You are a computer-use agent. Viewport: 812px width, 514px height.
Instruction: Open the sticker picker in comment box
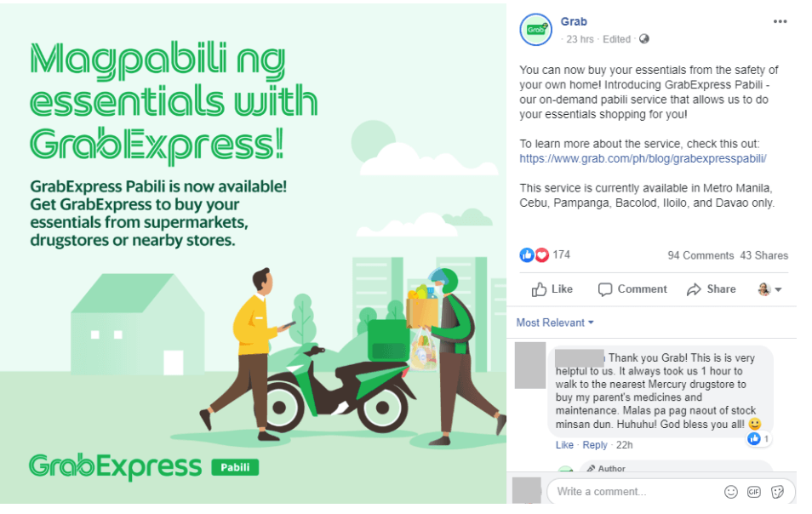coord(777,492)
